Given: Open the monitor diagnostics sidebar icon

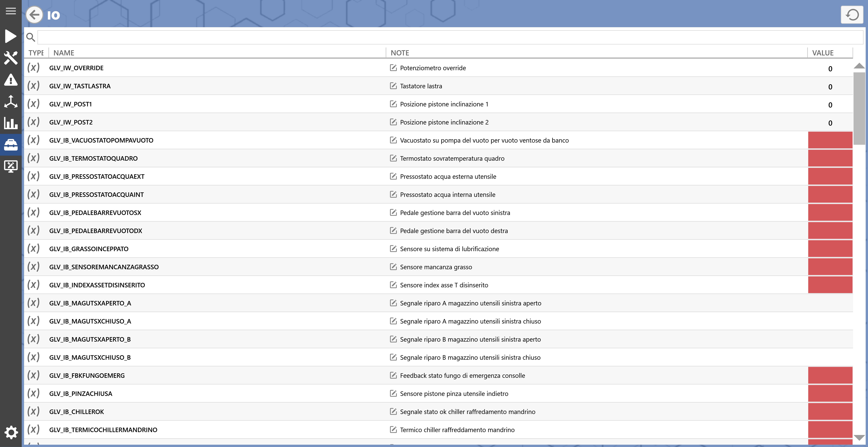Looking at the screenshot, I should click(11, 166).
